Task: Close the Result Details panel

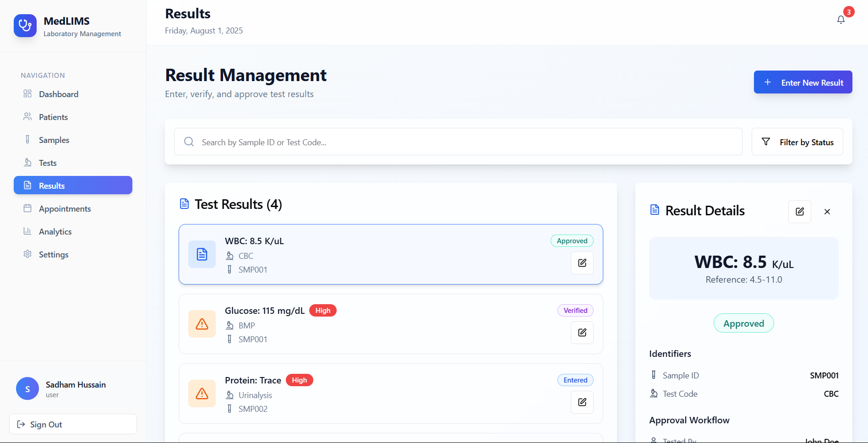Action: (x=827, y=212)
